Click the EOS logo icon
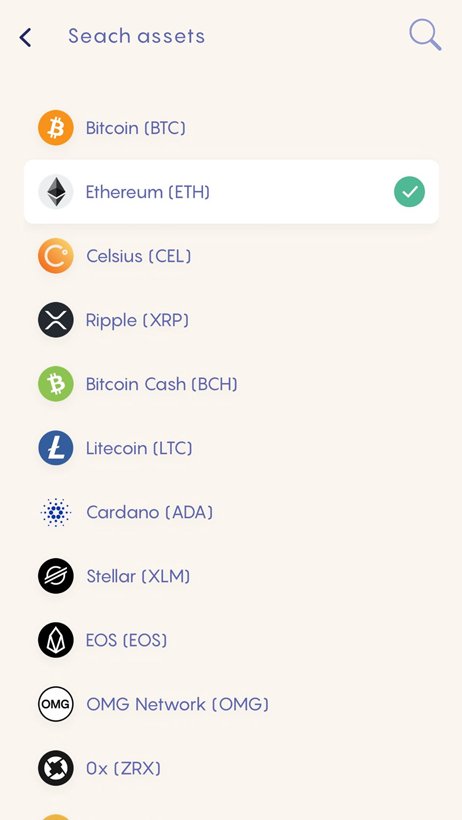Screen dimensions: 462x820 tap(55, 640)
